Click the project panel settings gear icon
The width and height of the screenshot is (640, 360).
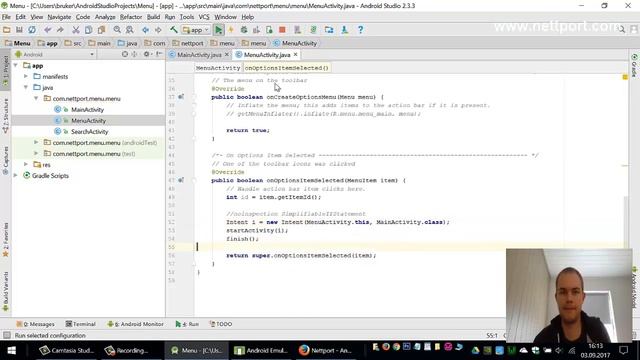click(146, 54)
